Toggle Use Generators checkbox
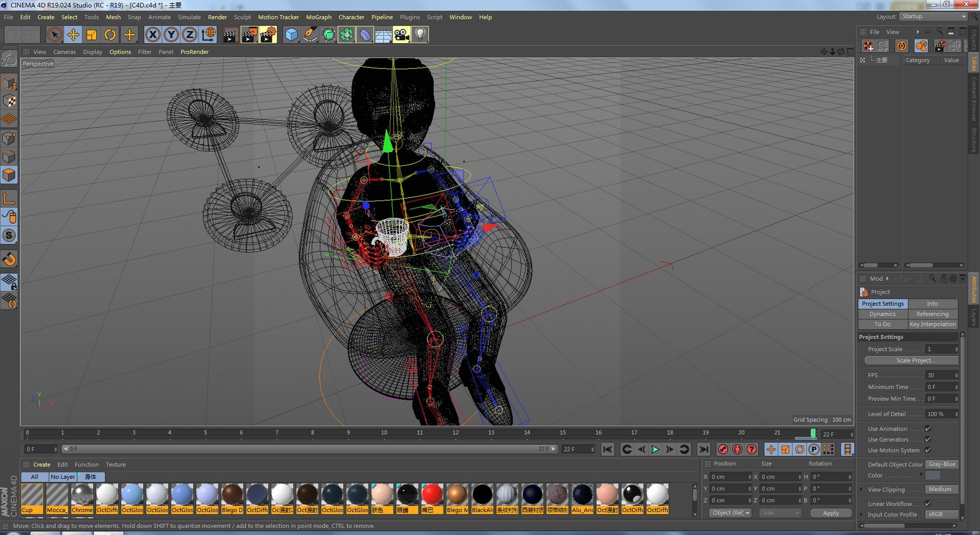This screenshot has height=535, width=980. click(928, 440)
